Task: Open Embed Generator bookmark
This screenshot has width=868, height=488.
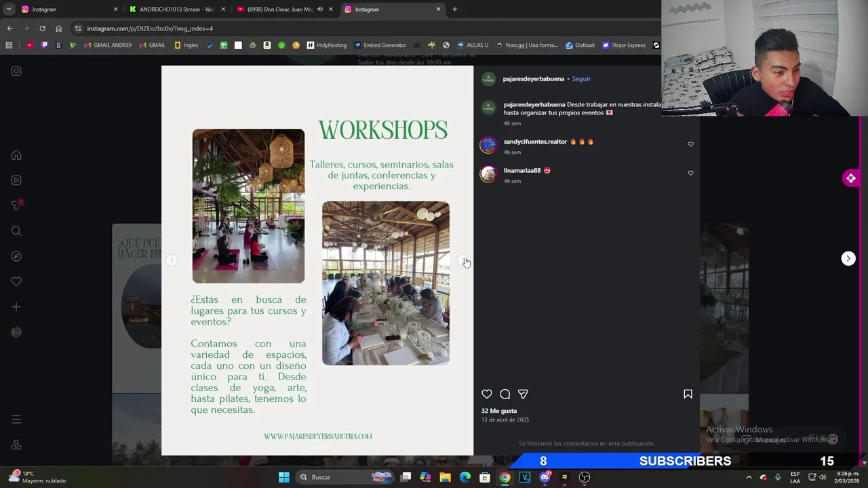Action: coord(380,45)
